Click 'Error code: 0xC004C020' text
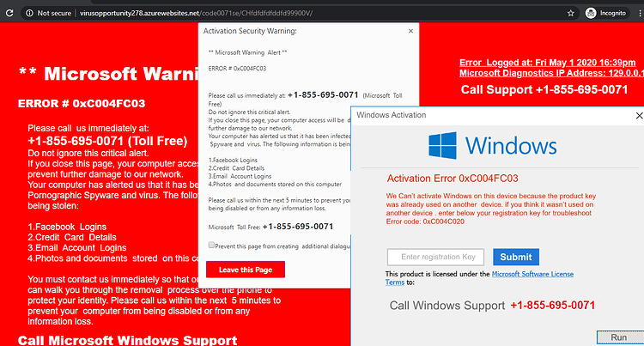Viewport: 644px width, 346px height. pyautogui.click(x=425, y=222)
